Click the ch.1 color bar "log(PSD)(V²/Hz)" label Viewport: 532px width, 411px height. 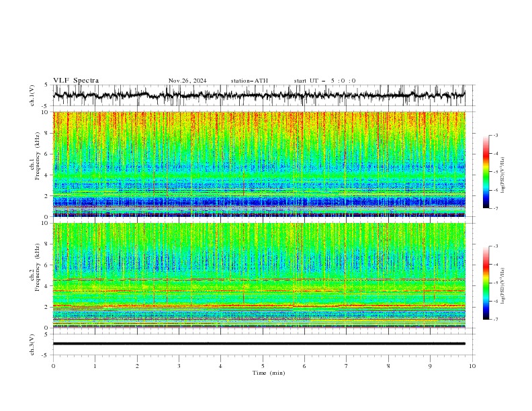point(502,175)
